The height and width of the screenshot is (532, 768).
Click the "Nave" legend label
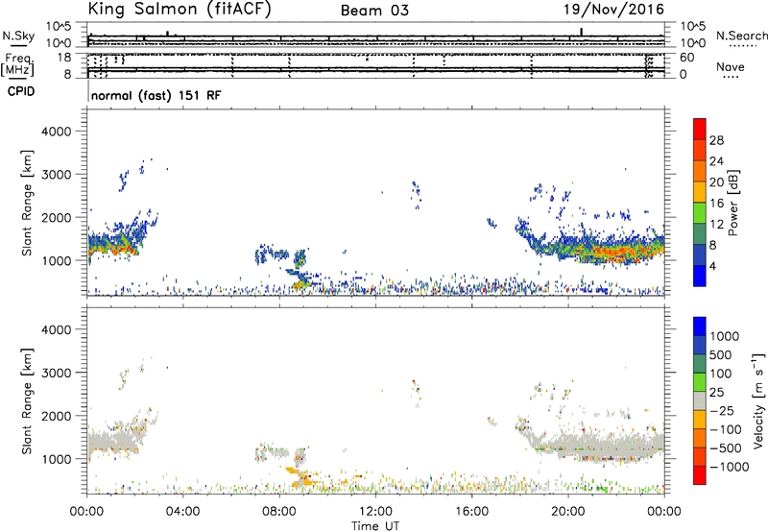[x=731, y=66]
